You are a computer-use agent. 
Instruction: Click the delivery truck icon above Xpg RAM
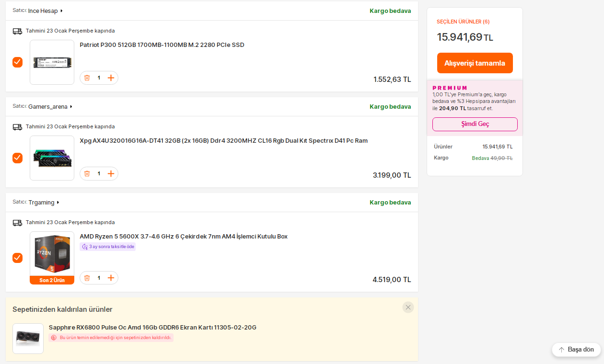coord(17,127)
